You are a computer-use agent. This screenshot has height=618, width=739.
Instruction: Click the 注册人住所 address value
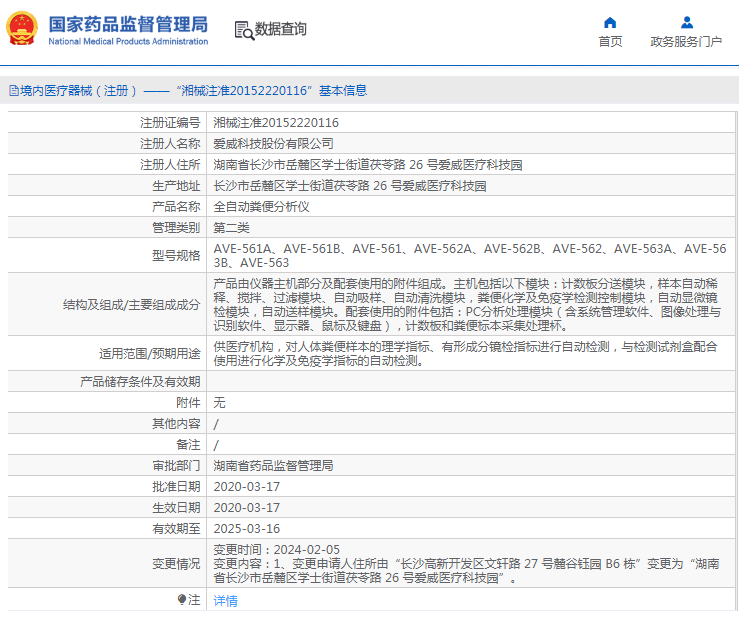coord(368,165)
